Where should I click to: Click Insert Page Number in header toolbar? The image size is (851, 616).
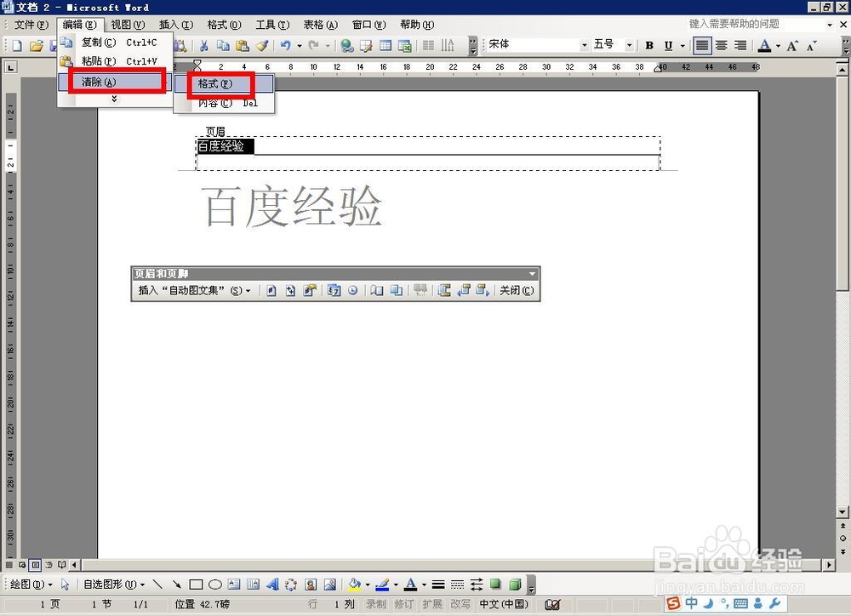271,291
